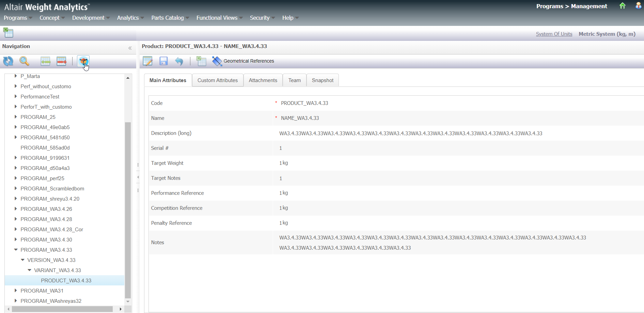Open the Analytics dropdown menu
644x313 pixels.
click(130, 18)
